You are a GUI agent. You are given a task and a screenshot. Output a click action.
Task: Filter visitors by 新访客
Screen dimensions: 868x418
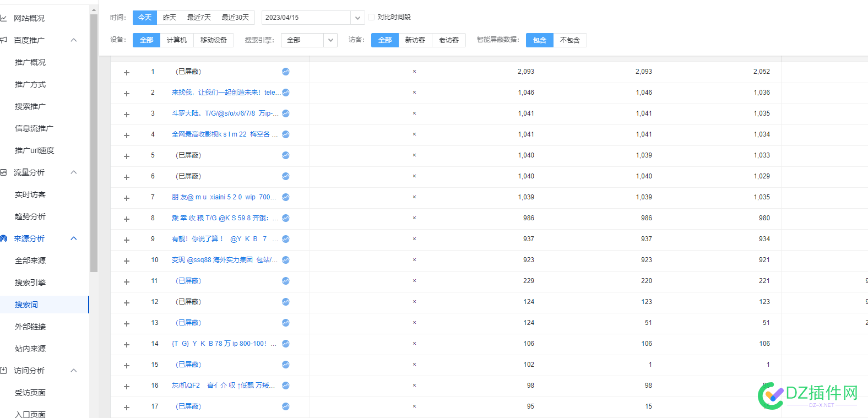(415, 40)
